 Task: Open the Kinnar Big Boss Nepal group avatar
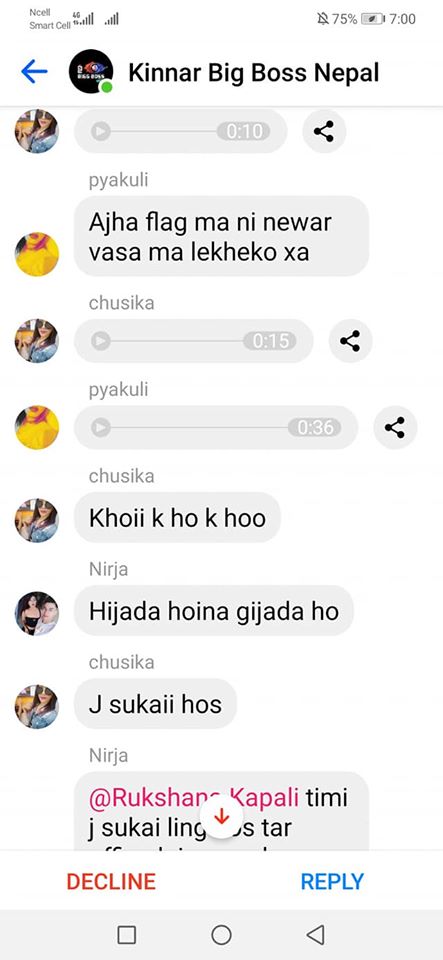pos(91,72)
